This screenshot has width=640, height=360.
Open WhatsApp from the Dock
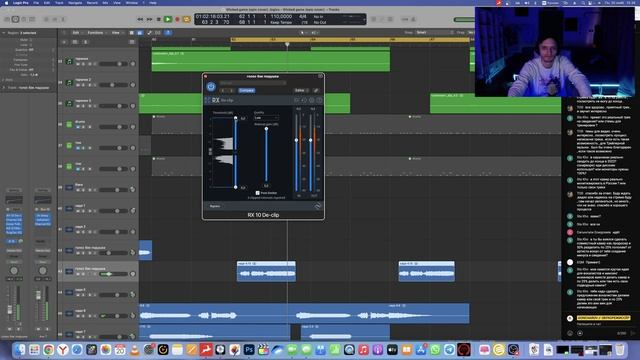pyautogui.click(x=435, y=349)
